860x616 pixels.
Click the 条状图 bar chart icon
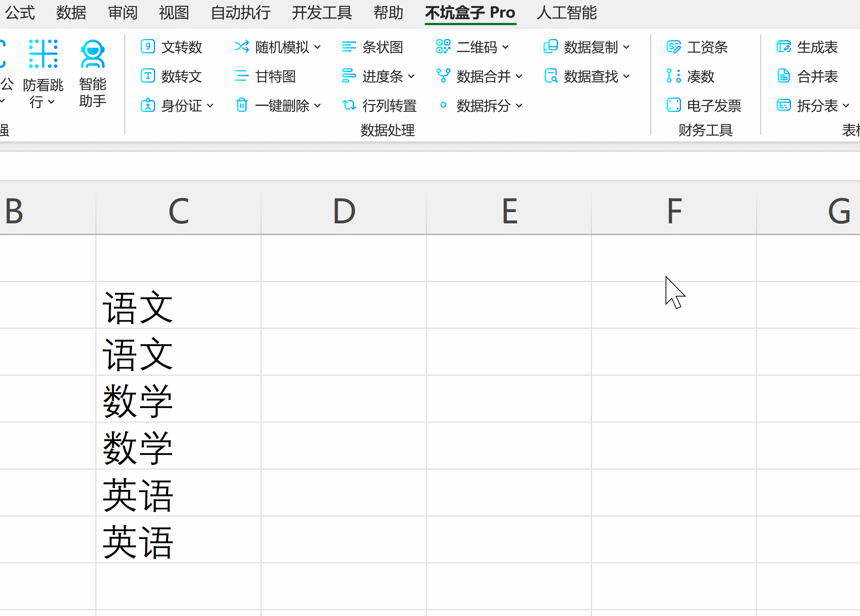pyautogui.click(x=348, y=47)
